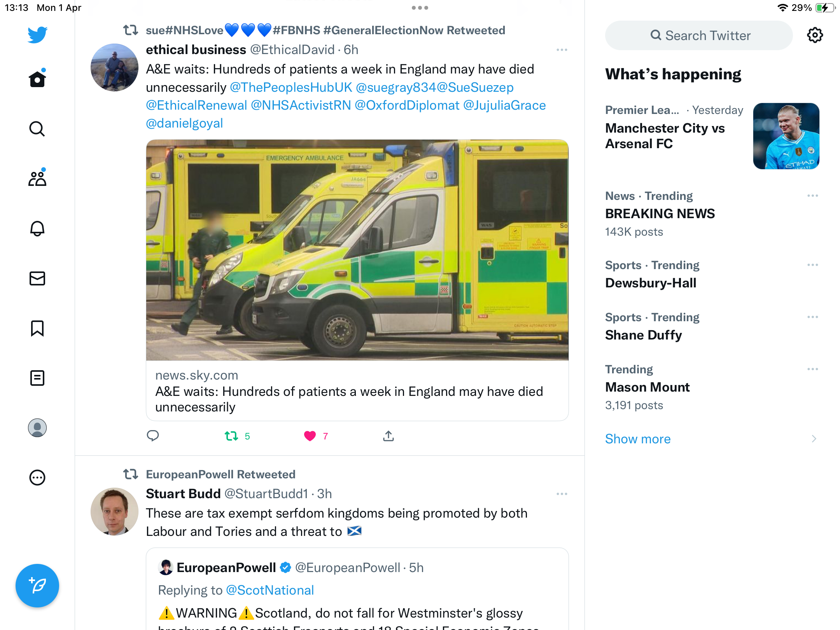Open more options for ethical business tweet
The width and height of the screenshot is (840, 630).
pos(562,50)
